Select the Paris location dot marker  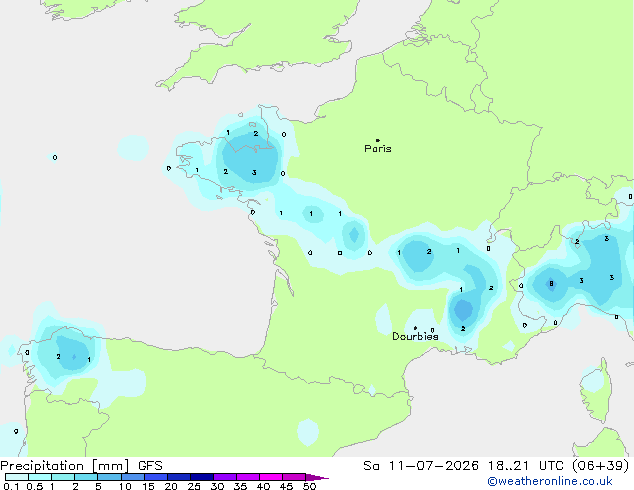pos(378,140)
